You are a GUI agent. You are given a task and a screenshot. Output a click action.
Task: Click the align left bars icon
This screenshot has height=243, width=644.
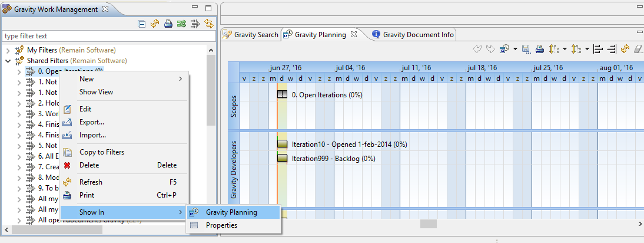coord(597,49)
